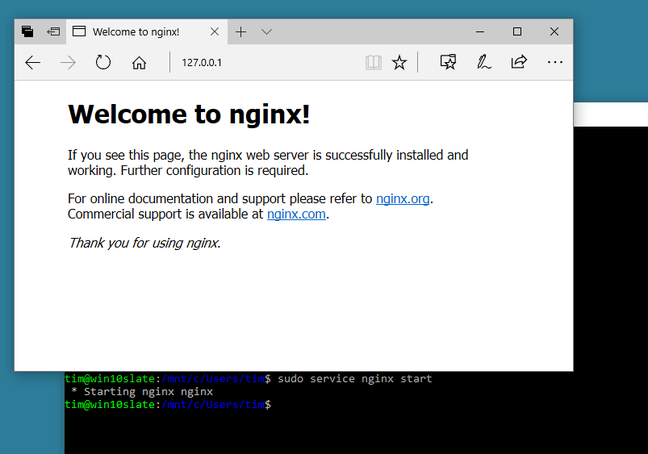Click the Thank you for using nginx text
The height and width of the screenshot is (454, 648).
pos(144,243)
